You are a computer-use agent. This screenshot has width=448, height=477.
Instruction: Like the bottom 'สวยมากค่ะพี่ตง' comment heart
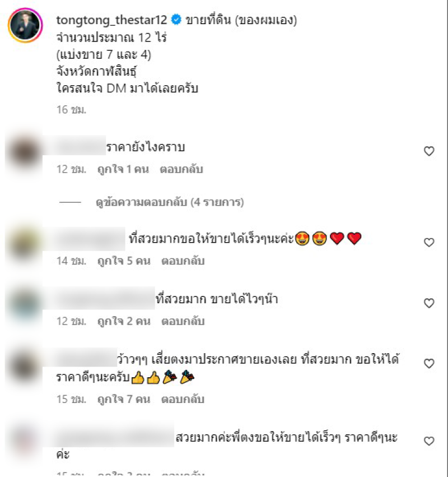pyautogui.click(x=429, y=441)
